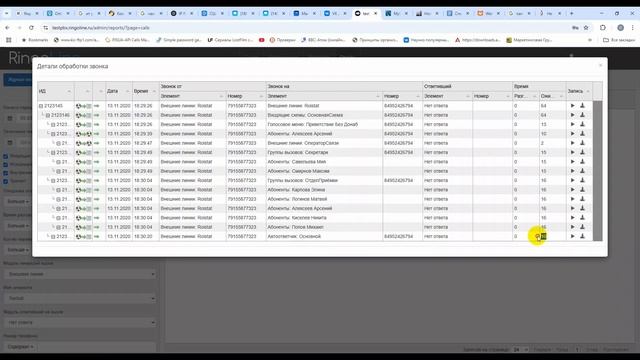This screenshot has width=640, height=360.
Task: Click browser back arrow button
Action: coord(7,28)
